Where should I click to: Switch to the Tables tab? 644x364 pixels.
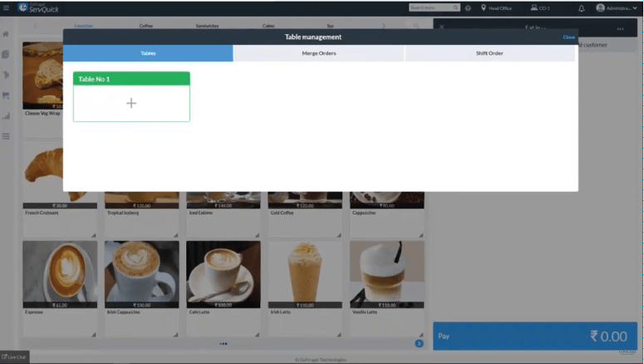coord(148,53)
